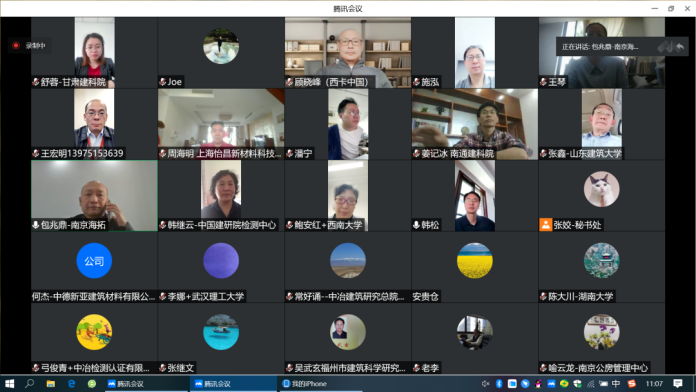Select the blue 公司 avatar of 何杰
The height and width of the screenshot is (392, 696).
tap(94, 261)
